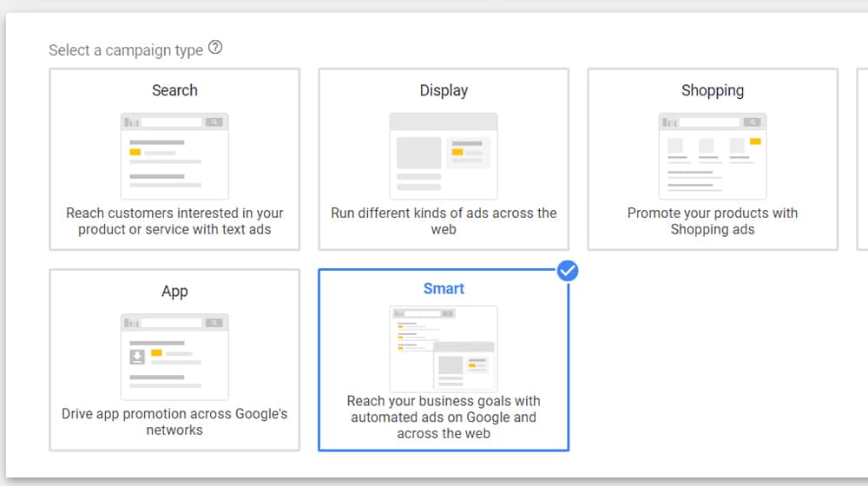Click the 'App' card title

pos(174,291)
